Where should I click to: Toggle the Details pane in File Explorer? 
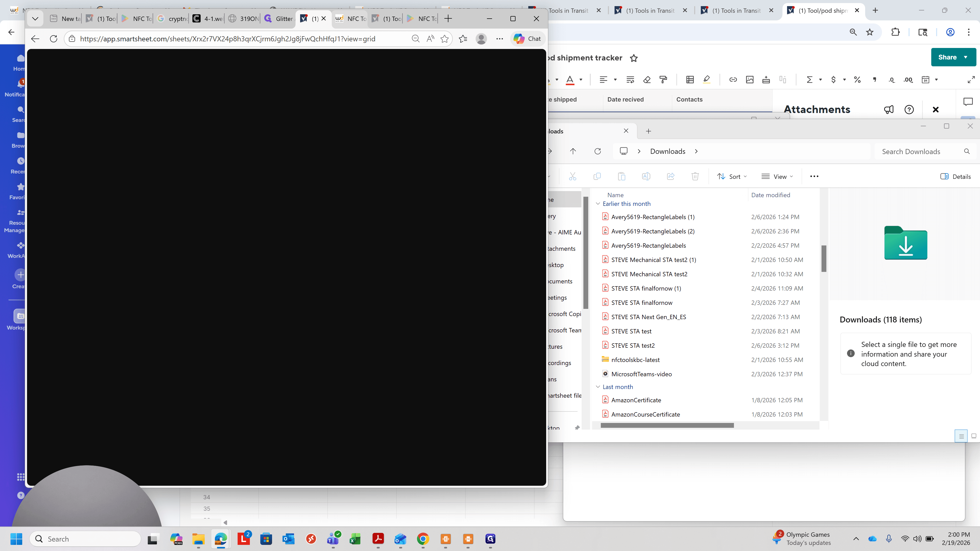pos(955,177)
